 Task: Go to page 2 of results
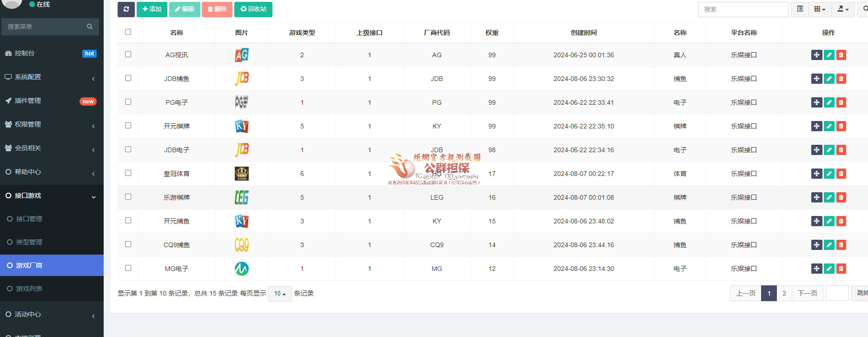[784, 293]
